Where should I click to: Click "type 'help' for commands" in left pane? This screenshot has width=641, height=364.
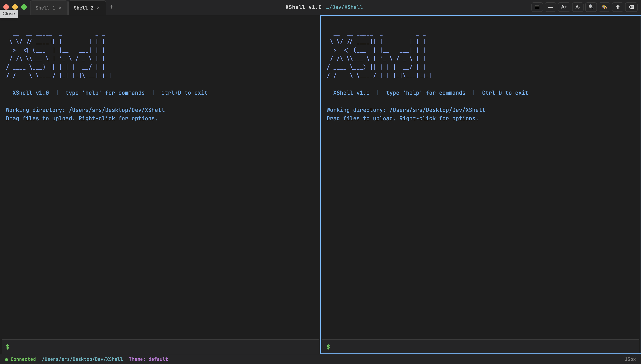click(x=105, y=93)
